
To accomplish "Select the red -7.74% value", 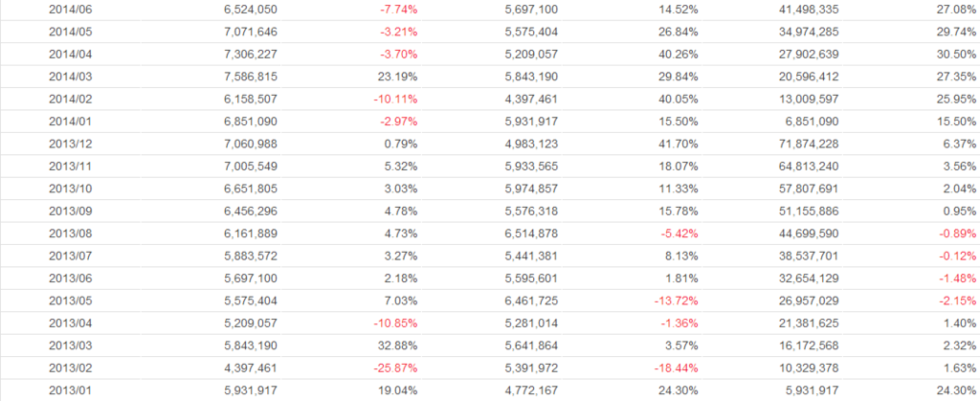I will click(398, 9).
